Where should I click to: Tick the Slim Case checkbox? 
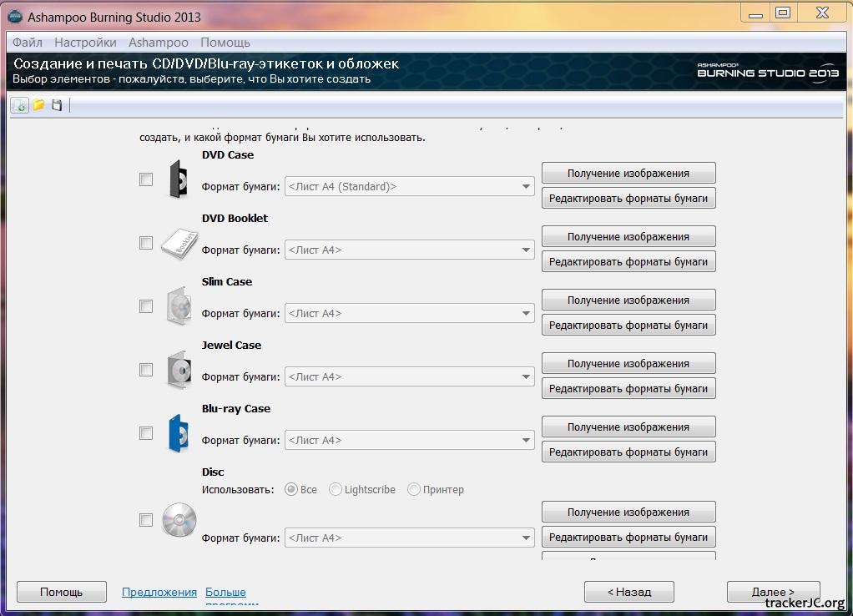[146, 306]
